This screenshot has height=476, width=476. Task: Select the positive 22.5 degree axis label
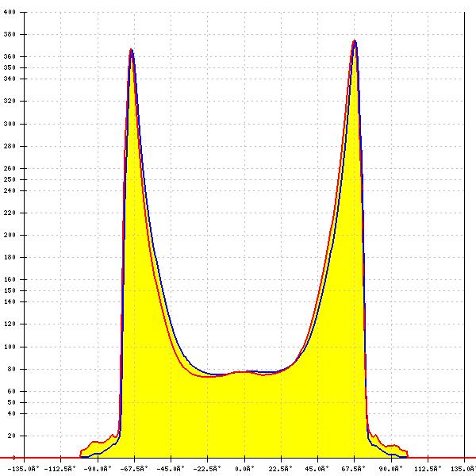281,469
